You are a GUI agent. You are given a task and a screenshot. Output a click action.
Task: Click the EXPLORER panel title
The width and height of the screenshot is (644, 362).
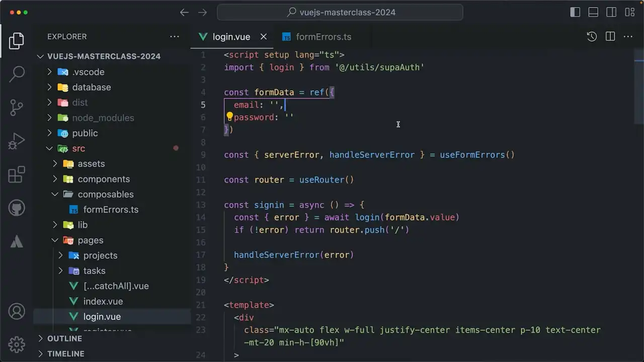tap(67, 37)
